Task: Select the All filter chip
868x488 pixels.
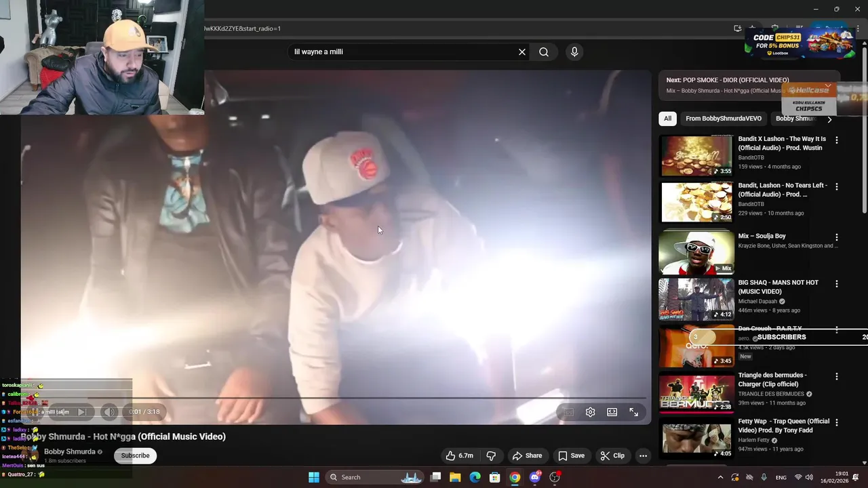Action: point(667,119)
